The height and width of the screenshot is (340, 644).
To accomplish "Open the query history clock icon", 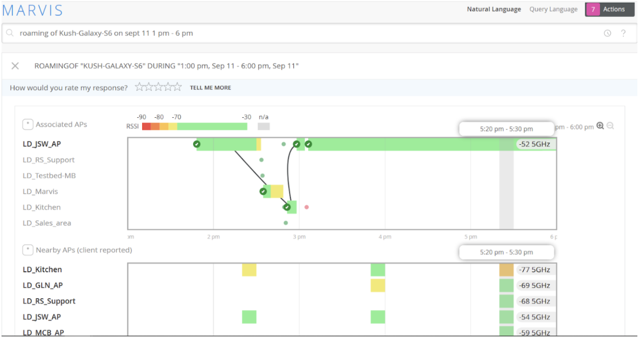I will point(607,33).
